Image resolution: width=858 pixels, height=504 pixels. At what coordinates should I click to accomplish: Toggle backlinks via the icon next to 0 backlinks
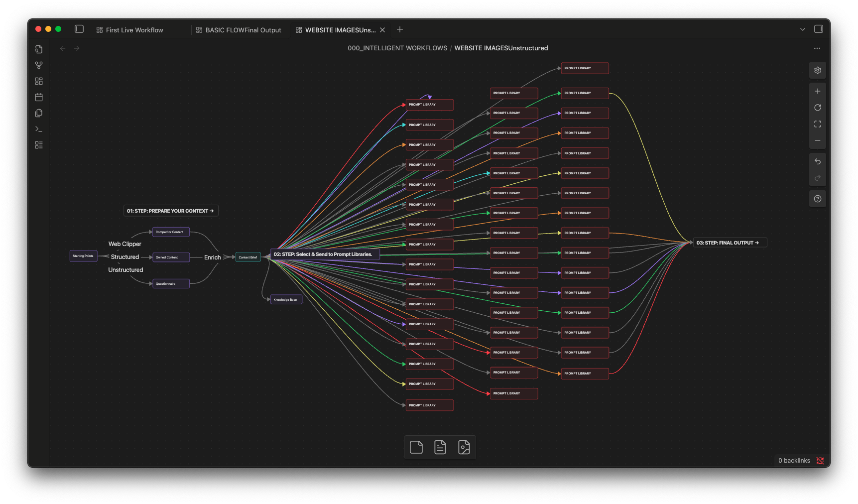point(820,461)
